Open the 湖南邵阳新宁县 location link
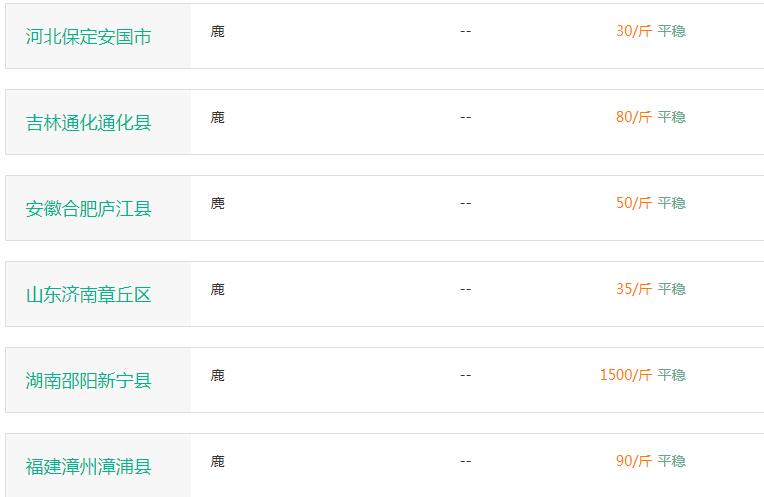The width and height of the screenshot is (764, 497). point(88,381)
